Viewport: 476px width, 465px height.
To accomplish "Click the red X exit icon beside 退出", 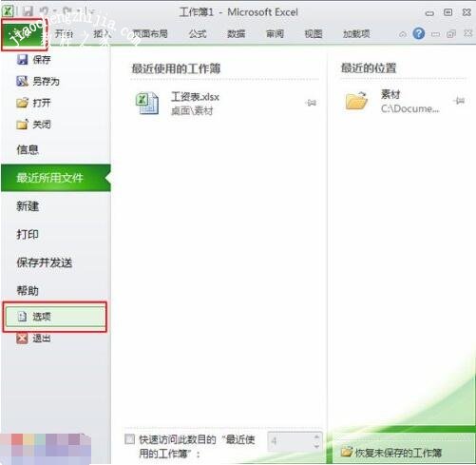I will tap(22, 339).
